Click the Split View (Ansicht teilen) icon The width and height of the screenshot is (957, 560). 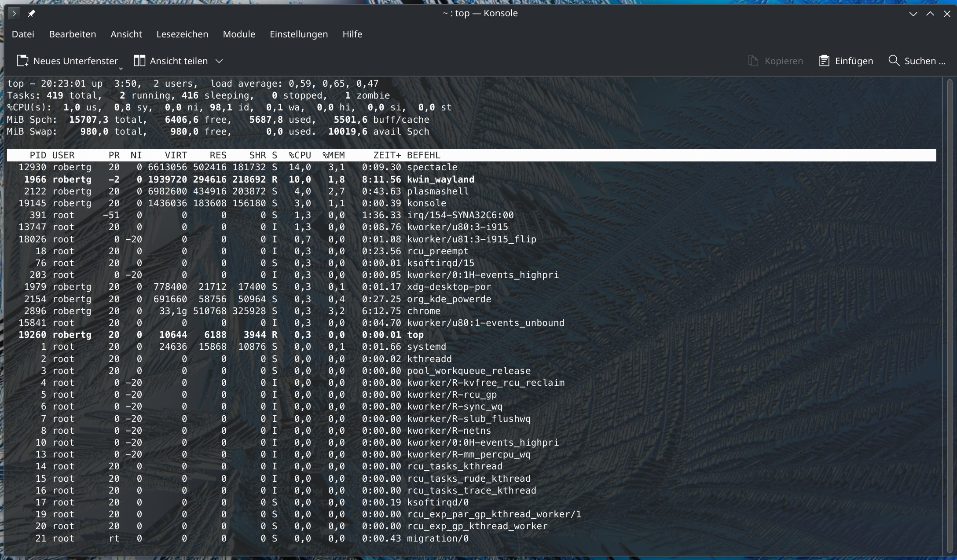[x=139, y=61]
